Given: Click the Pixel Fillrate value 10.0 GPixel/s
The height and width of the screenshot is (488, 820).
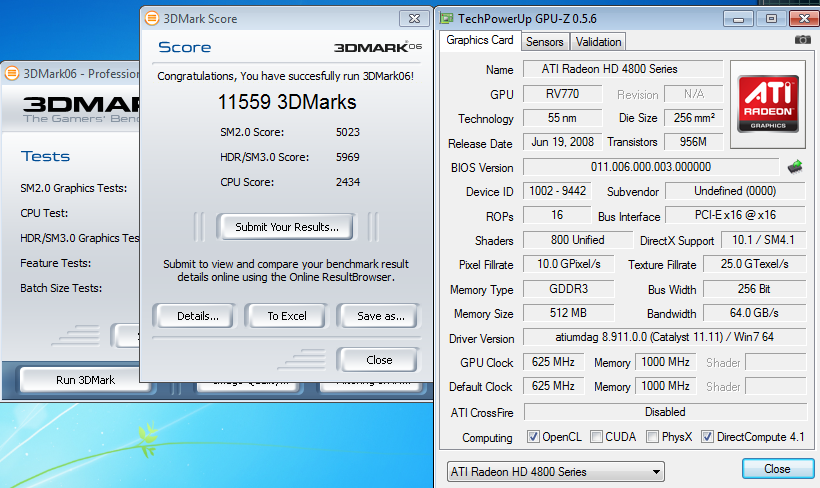Looking at the screenshot, I should point(568,264).
